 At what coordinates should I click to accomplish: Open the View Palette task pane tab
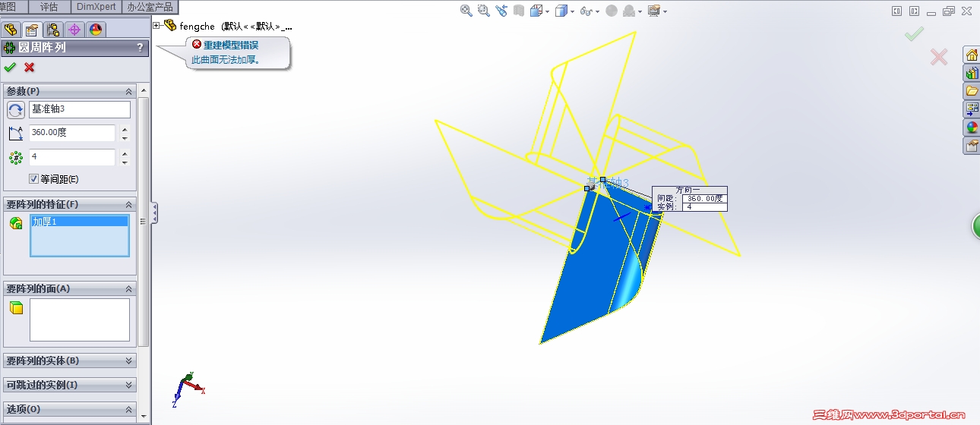click(x=972, y=109)
